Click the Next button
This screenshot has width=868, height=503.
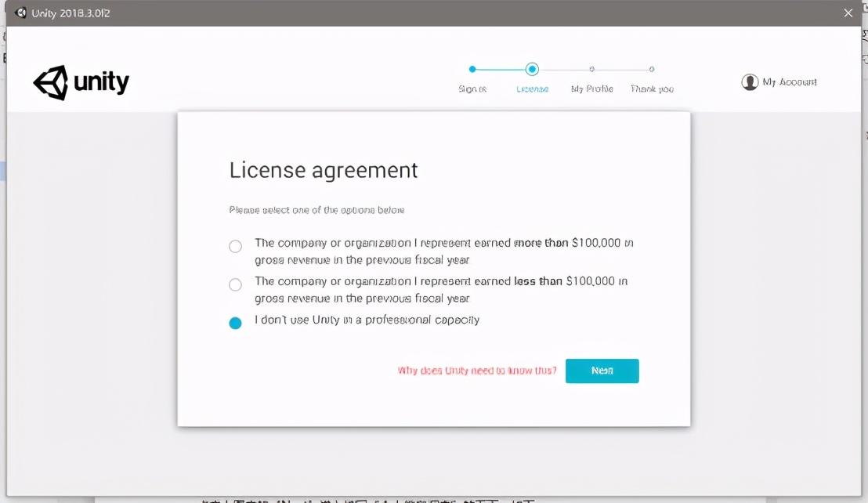pyautogui.click(x=602, y=371)
